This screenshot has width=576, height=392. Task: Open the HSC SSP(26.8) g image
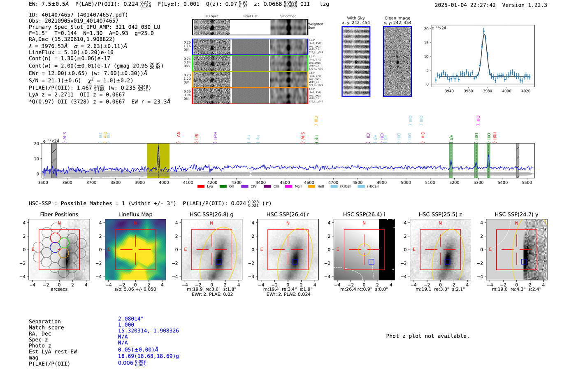pos(211,250)
